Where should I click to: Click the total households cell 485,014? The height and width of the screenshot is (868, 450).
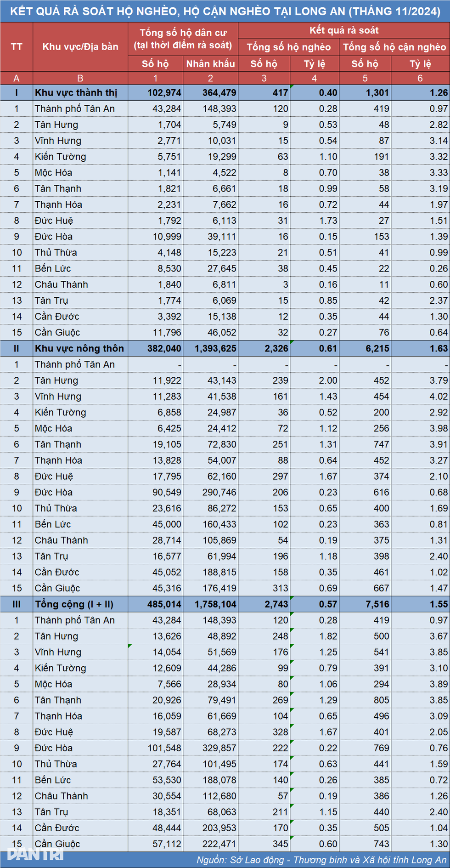(x=164, y=604)
